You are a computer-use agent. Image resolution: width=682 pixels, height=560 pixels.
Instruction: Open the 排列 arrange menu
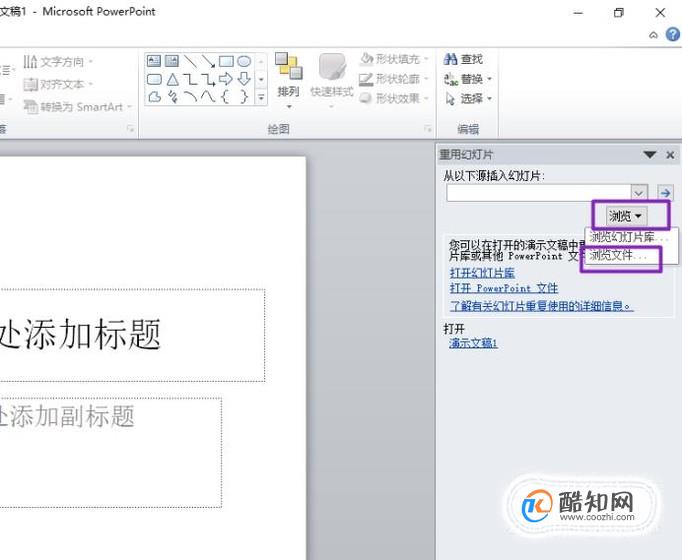point(288,80)
